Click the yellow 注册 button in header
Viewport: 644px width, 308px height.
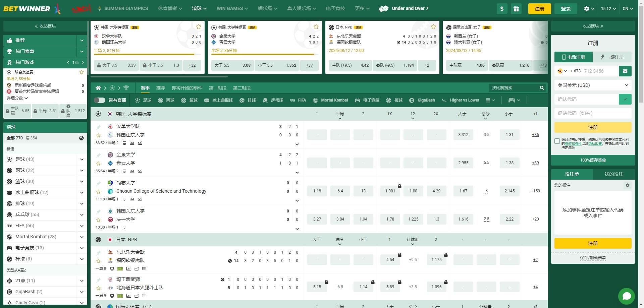tap(539, 9)
